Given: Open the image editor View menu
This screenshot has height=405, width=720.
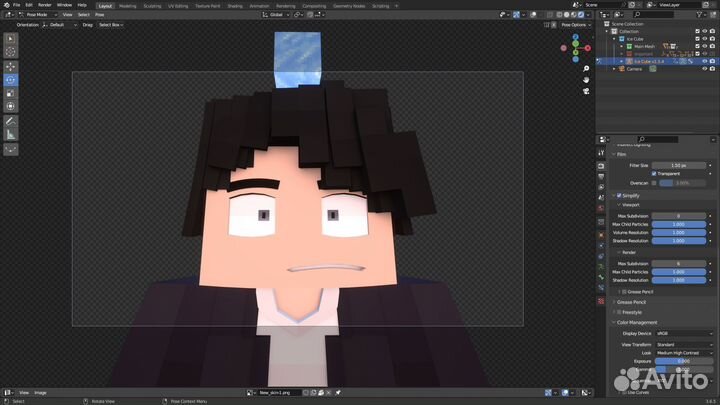Looking at the screenshot, I should click(x=24, y=393).
